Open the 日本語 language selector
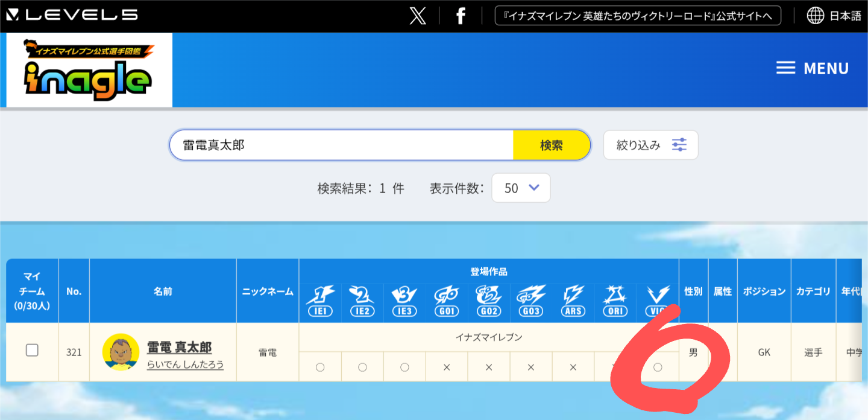Screen dimensions: 868x420 (845, 16)
